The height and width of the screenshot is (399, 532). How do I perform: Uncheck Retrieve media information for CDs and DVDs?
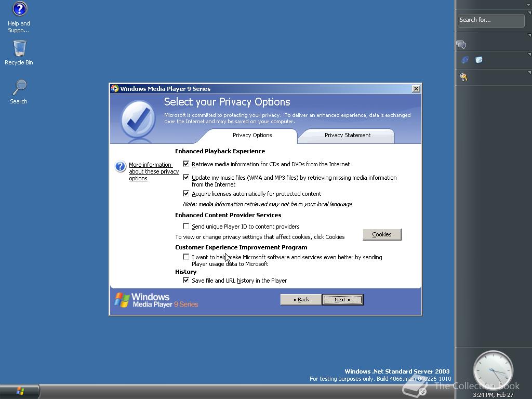(x=186, y=164)
